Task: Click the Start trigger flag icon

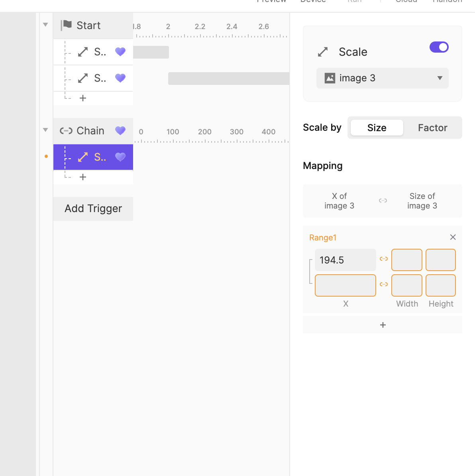Action: 66,25
